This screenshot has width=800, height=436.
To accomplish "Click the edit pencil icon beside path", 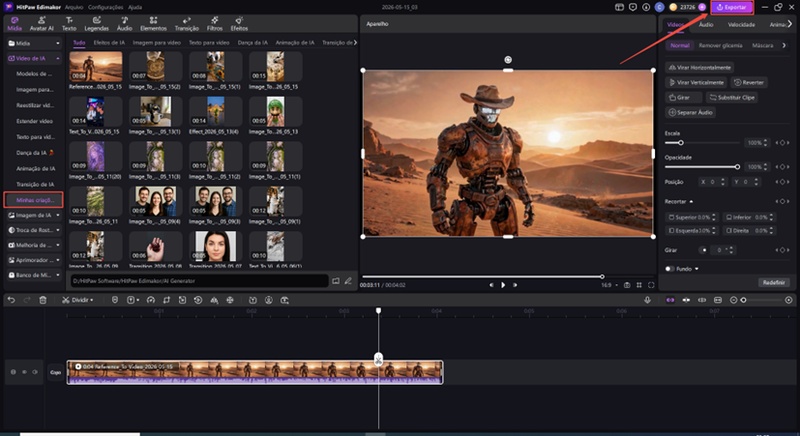I will (x=348, y=281).
